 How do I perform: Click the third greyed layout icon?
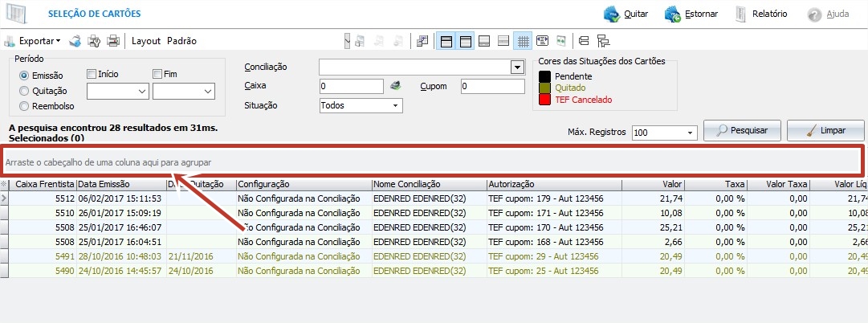pos(398,41)
